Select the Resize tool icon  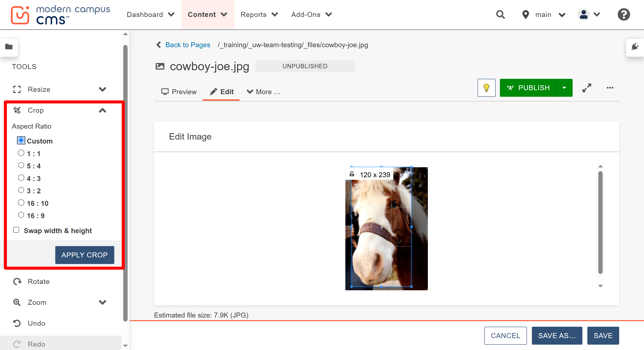[17, 89]
